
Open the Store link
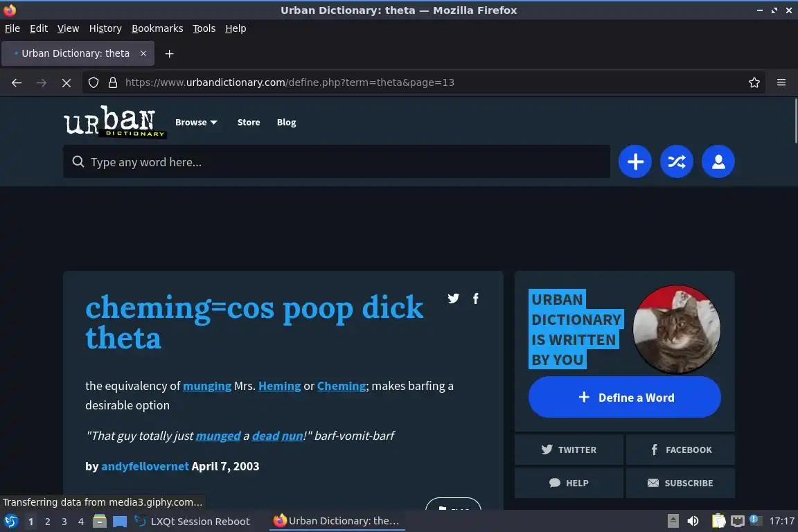(249, 122)
